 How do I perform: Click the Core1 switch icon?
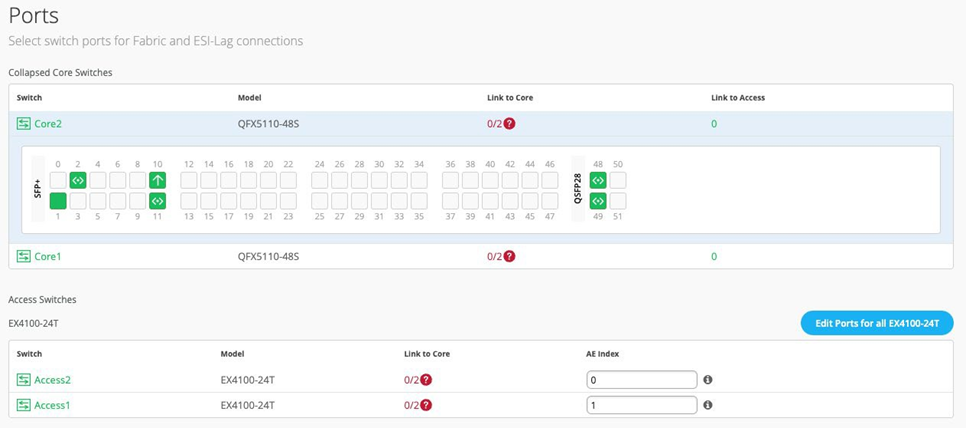tap(24, 257)
